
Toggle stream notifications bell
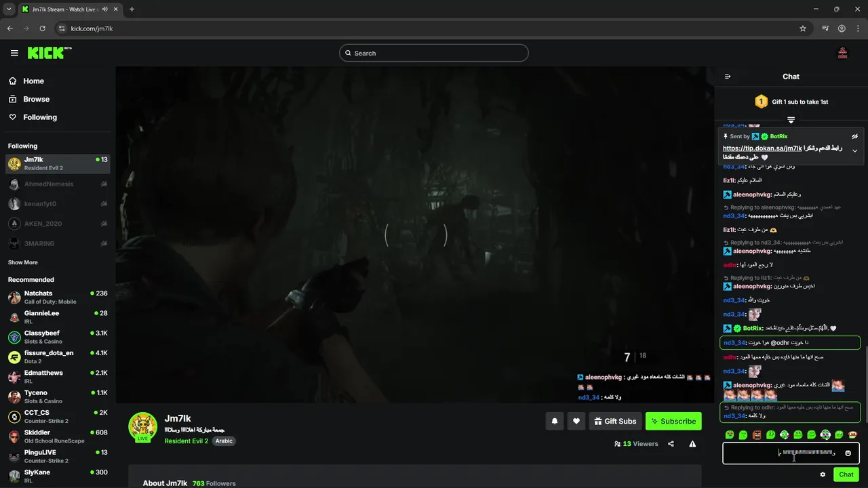tap(554, 421)
